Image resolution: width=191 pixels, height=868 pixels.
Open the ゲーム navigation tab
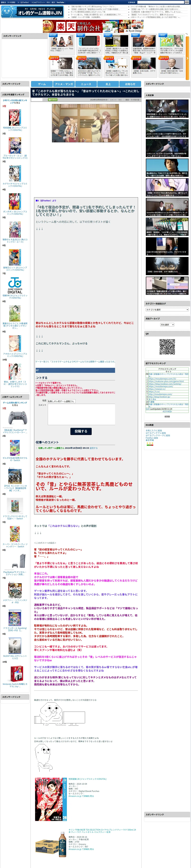(42, 84)
